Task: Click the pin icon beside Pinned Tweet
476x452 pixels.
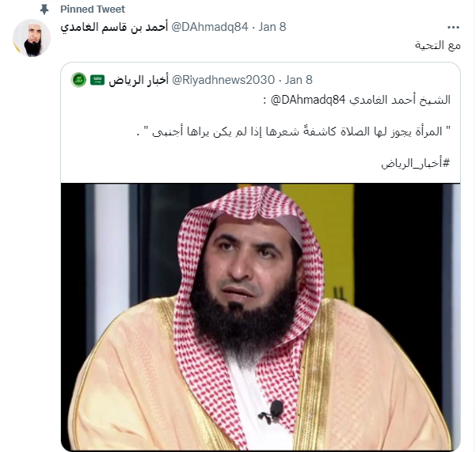Action: tap(44, 9)
